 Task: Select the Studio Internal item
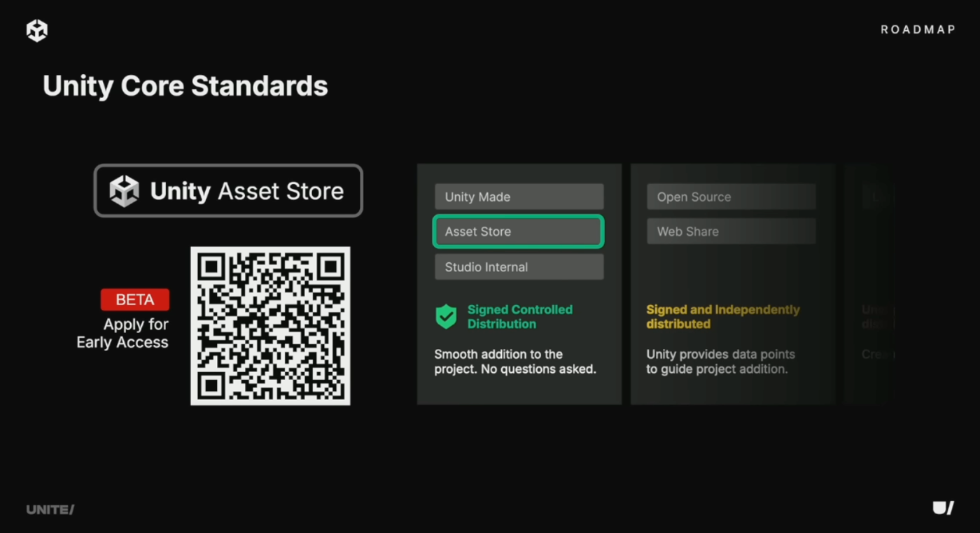[x=519, y=266]
